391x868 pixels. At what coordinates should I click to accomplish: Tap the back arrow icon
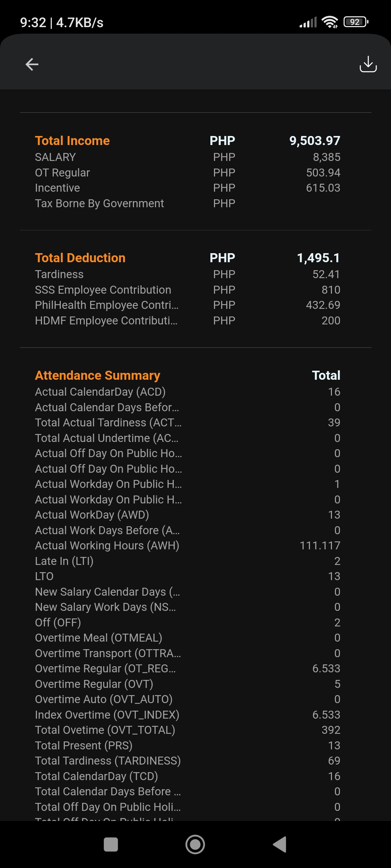(32, 64)
